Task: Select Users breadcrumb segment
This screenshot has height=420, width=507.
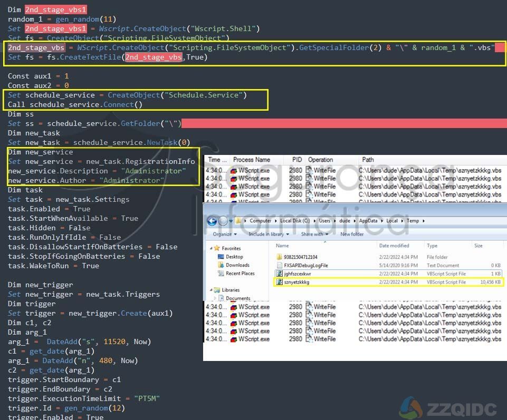Action: point(324,221)
